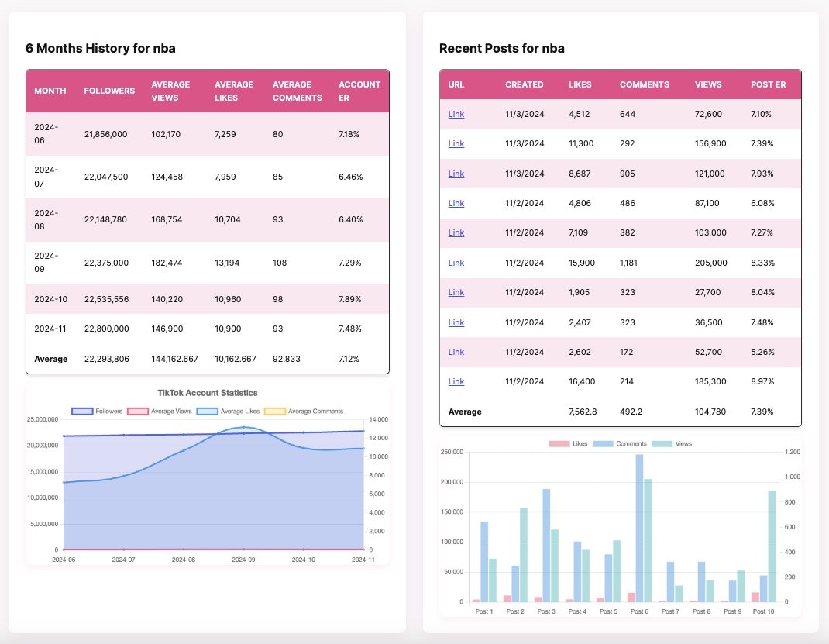Click the AVERAGE LIKES column header

pos(234,91)
